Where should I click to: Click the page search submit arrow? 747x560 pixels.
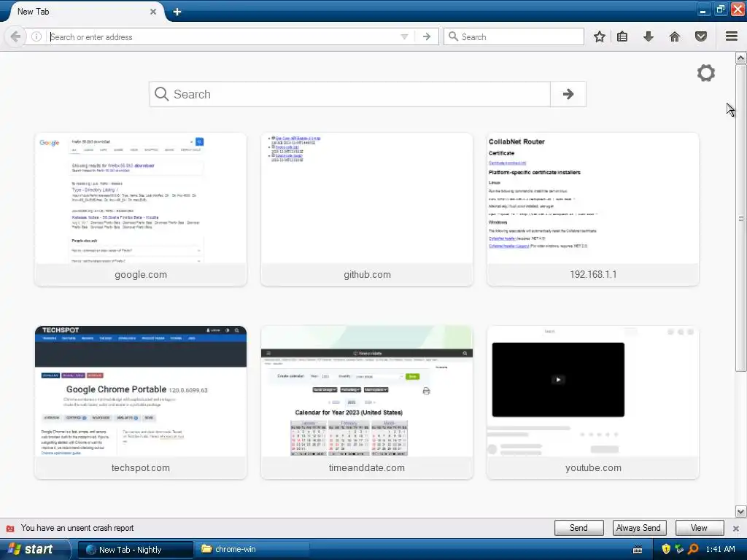pos(568,94)
